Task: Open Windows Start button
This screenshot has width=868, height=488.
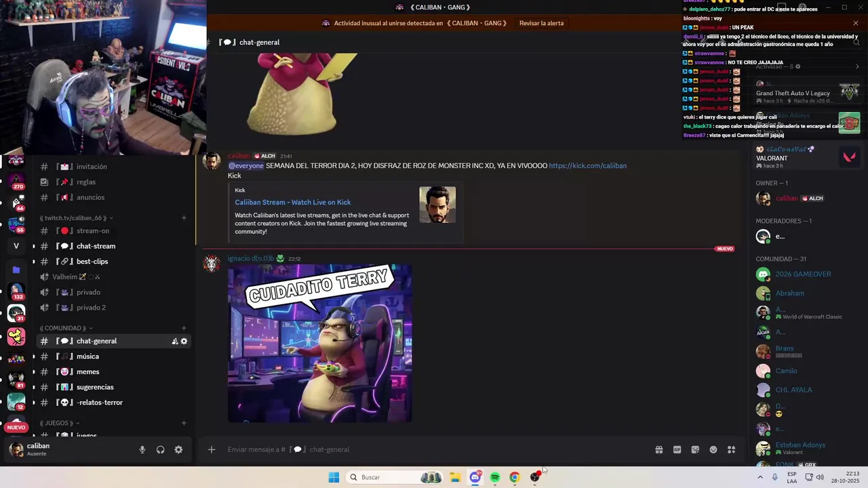Action: (334, 477)
